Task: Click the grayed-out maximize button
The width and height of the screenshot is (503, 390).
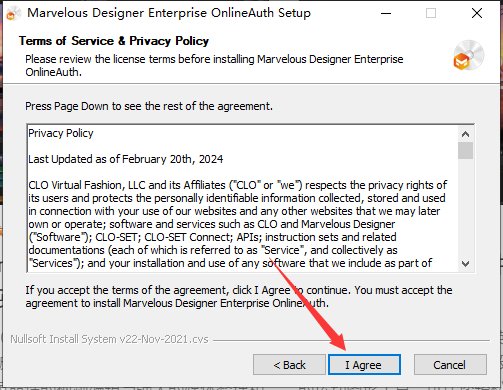Action: [x=431, y=14]
